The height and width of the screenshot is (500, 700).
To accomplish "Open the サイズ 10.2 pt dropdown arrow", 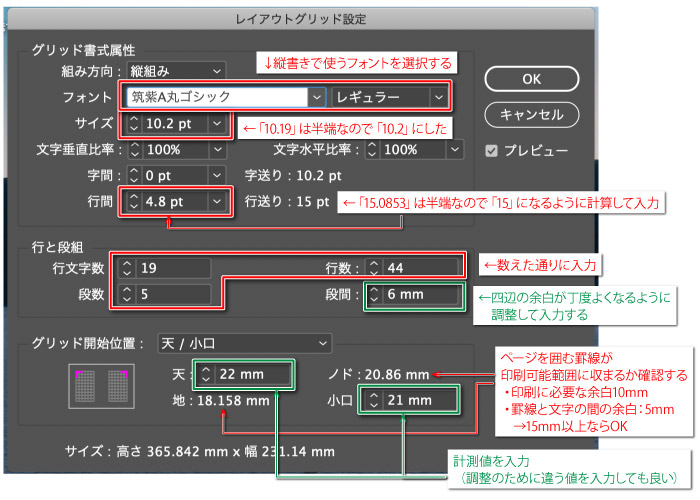I will (x=216, y=123).
